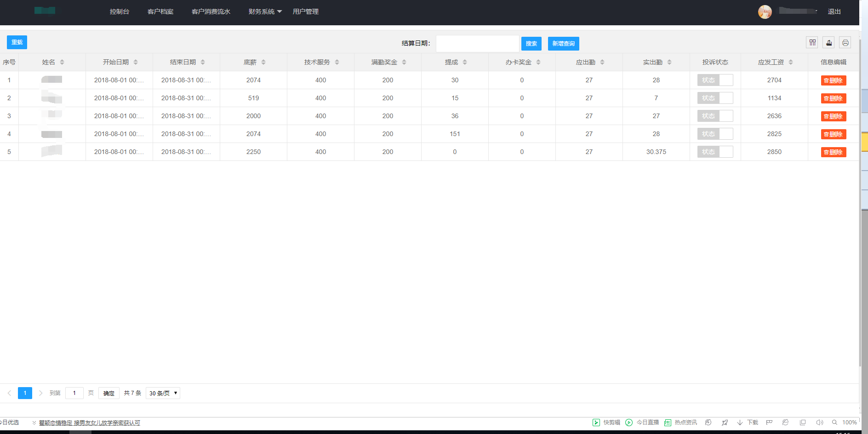Click the 新增查询 button

(x=564, y=44)
